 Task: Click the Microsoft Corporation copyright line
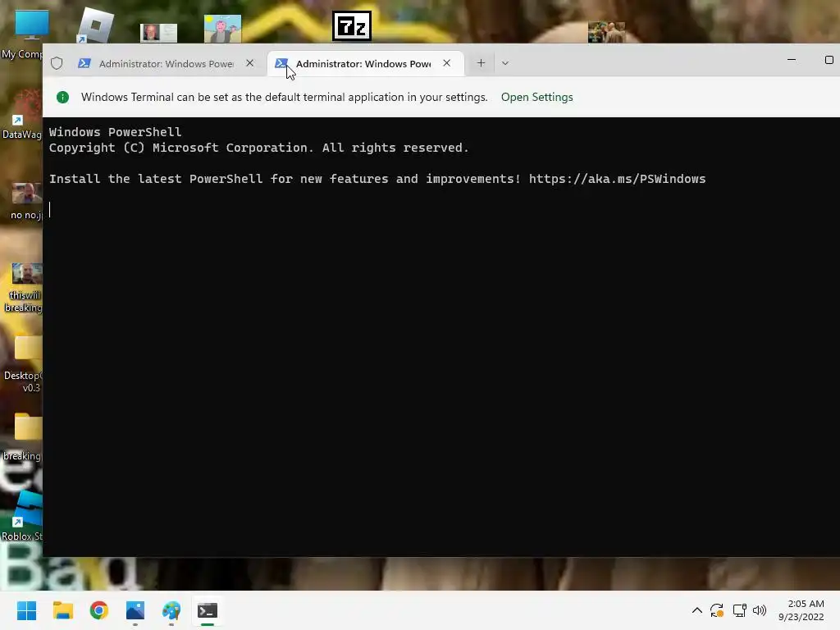click(258, 148)
